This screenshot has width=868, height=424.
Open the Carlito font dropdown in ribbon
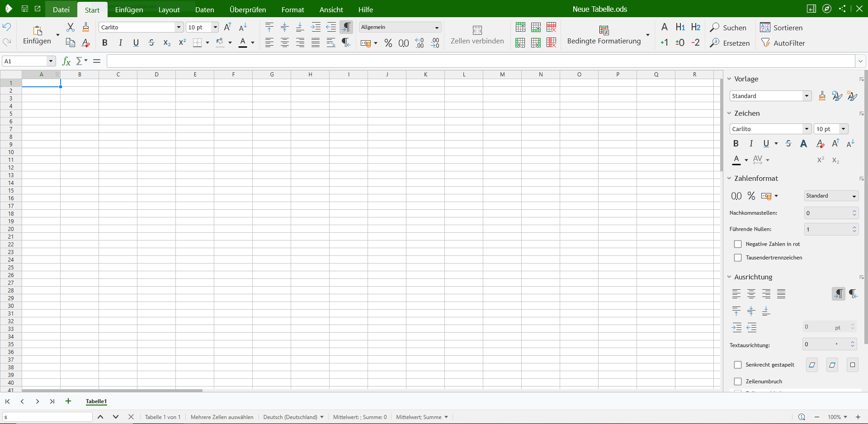pyautogui.click(x=179, y=28)
